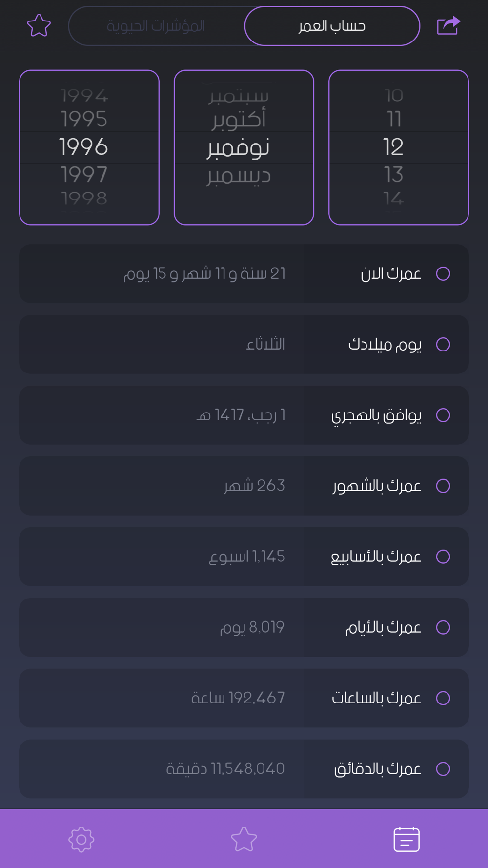Switch to حساب العمر tab
This screenshot has width=488, height=868.
332,26
